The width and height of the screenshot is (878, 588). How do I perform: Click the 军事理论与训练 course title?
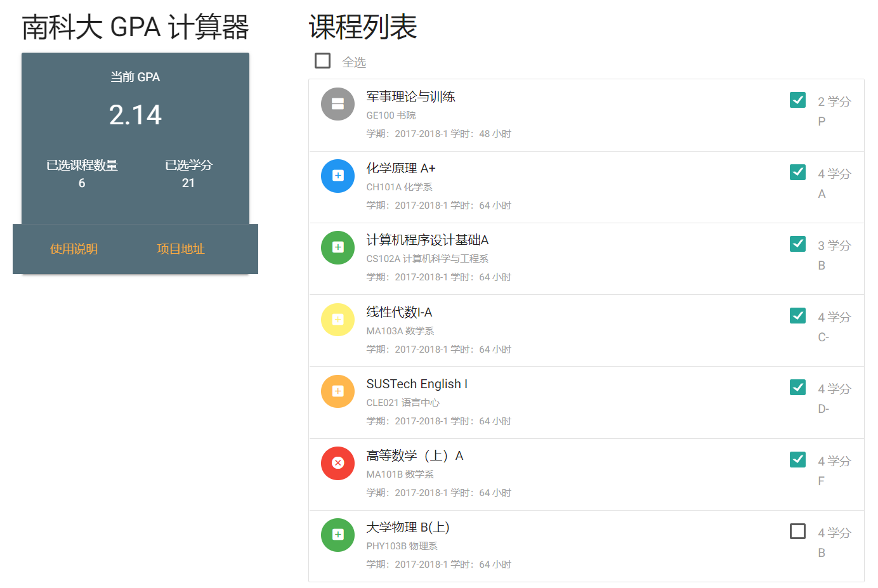pos(411,96)
